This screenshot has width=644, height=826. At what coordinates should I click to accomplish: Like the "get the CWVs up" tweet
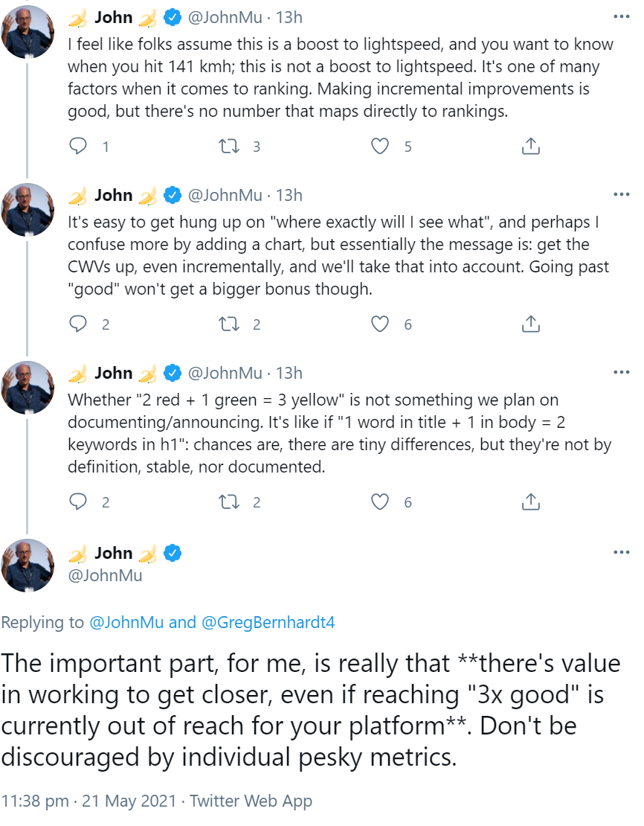point(380,324)
